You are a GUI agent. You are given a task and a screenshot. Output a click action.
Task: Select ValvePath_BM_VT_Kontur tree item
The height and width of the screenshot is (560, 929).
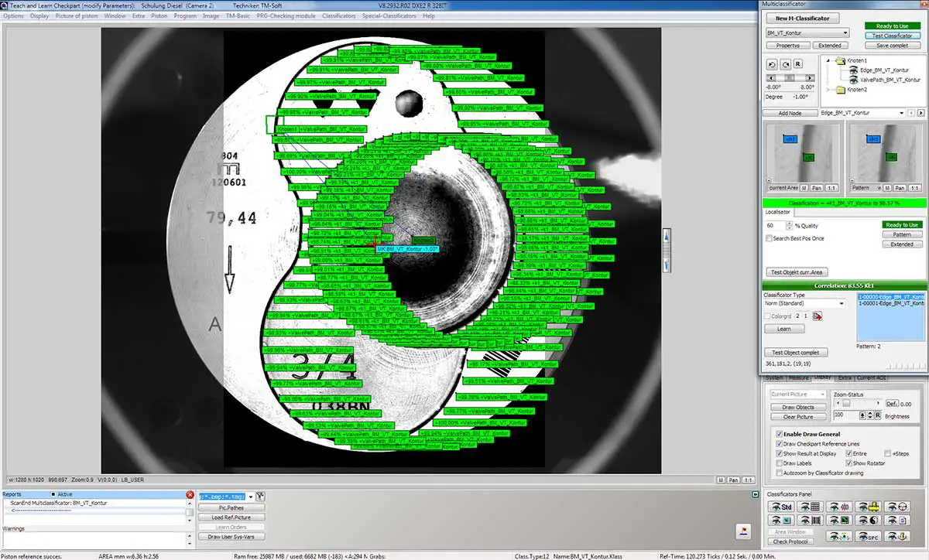tap(890, 80)
